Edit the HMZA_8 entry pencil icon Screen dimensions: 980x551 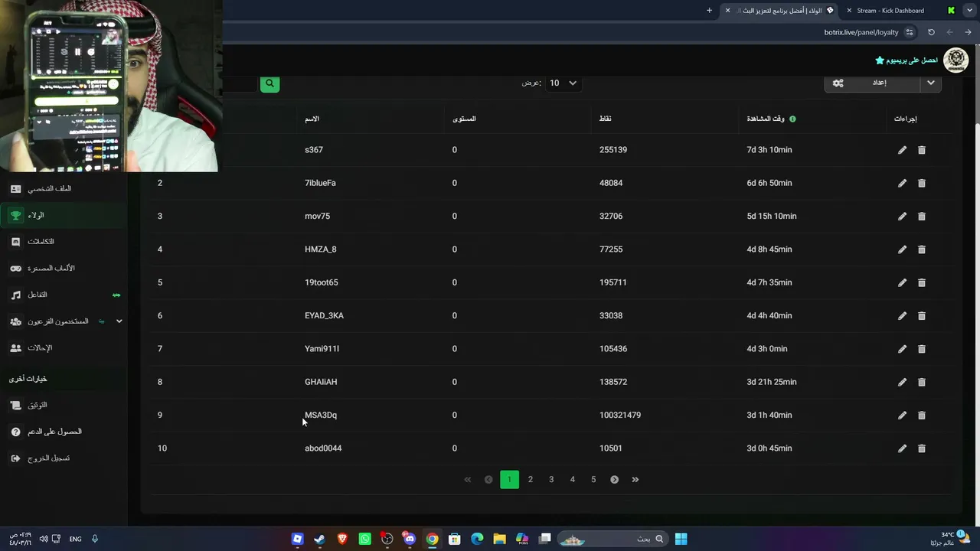point(902,249)
